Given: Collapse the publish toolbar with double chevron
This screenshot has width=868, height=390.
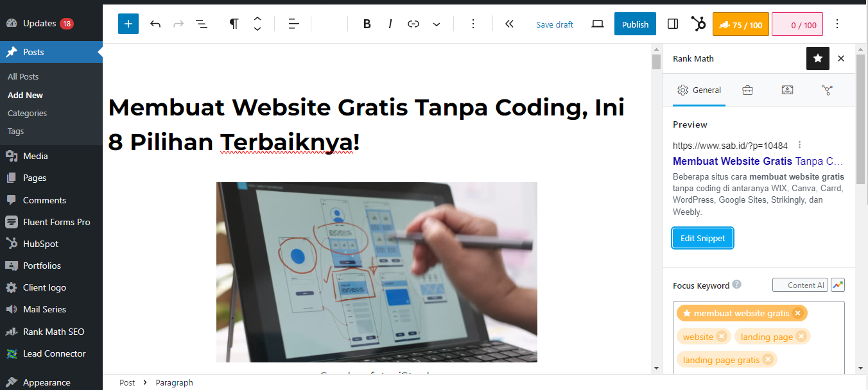Looking at the screenshot, I should (509, 24).
